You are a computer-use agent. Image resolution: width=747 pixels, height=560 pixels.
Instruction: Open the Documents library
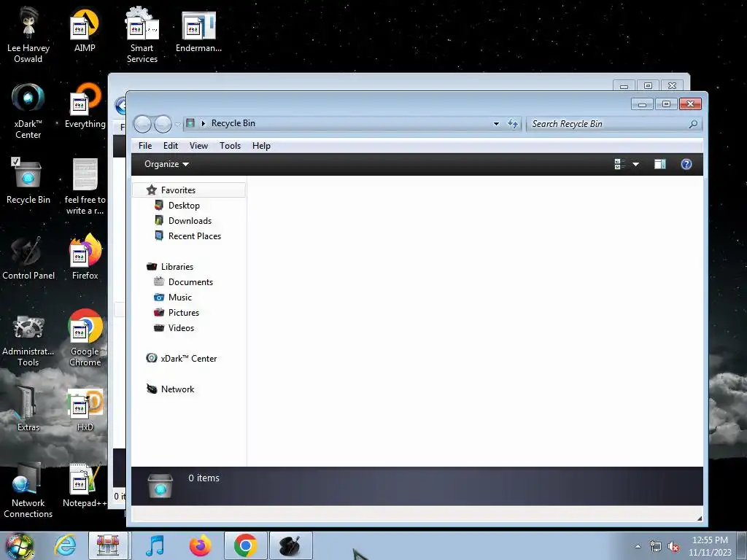[190, 282]
